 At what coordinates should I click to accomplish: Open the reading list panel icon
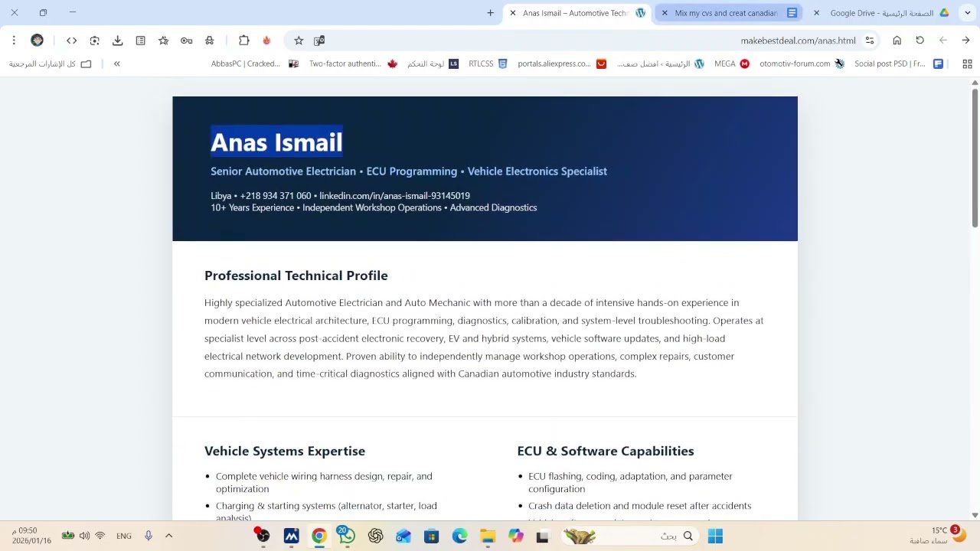[x=140, y=41]
